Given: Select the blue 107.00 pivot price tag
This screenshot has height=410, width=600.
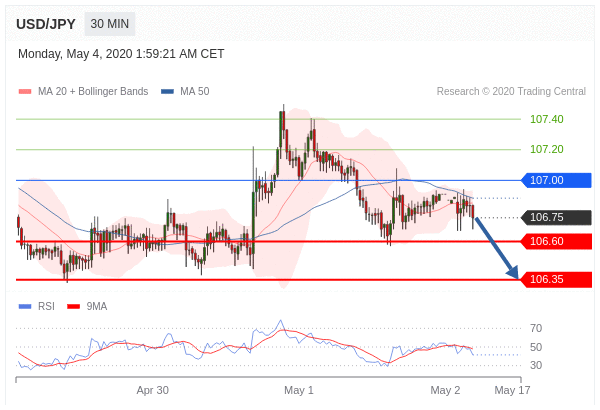Looking at the screenshot, I should click(x=557, y=180).
